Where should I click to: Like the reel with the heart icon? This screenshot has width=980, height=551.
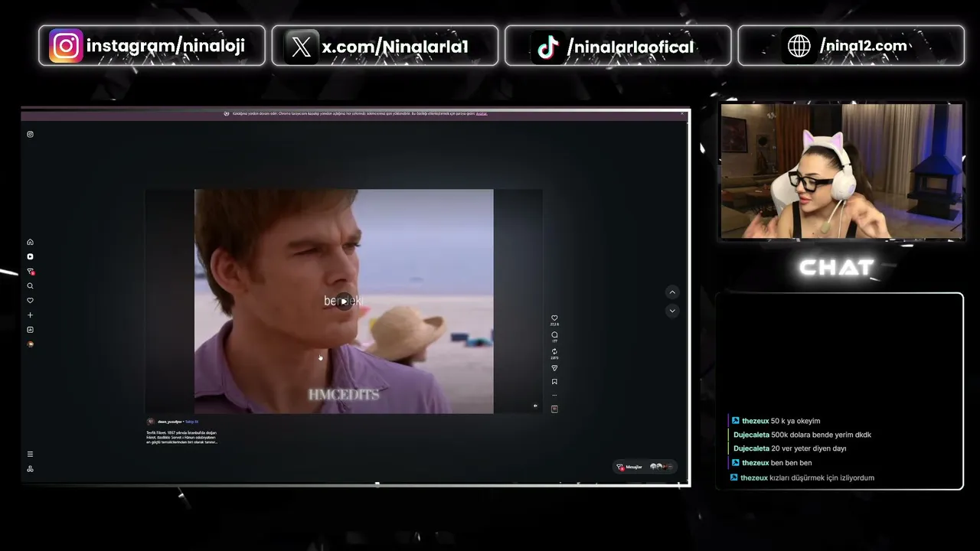click(x=554, y=318)
